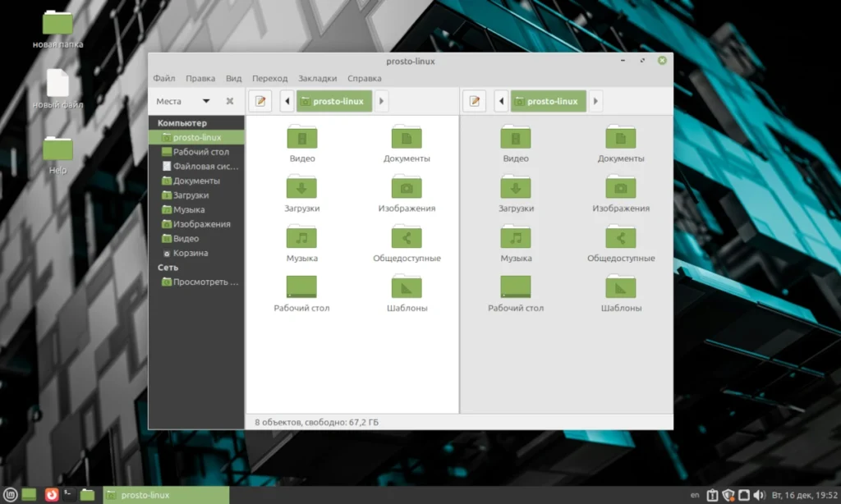The width and height of the screenshot is (841, 504).
Task: Click the Сеть sidebar heading
Action: [168, 268]
